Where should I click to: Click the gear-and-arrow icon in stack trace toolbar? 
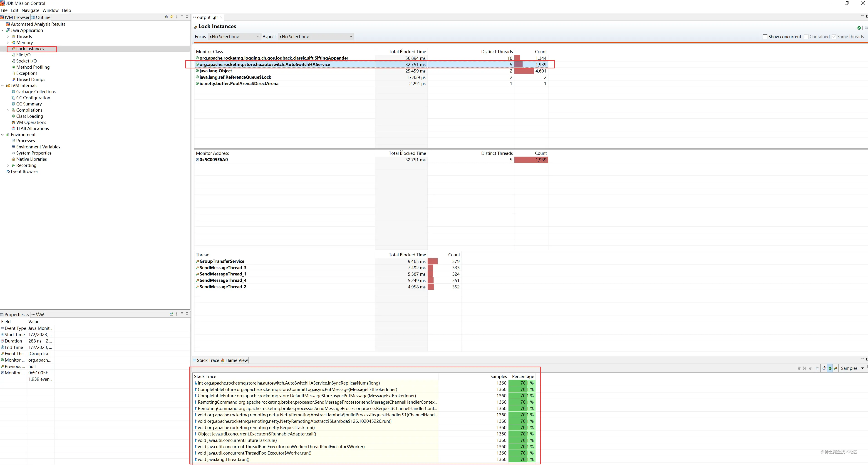[x=835, y=368]
